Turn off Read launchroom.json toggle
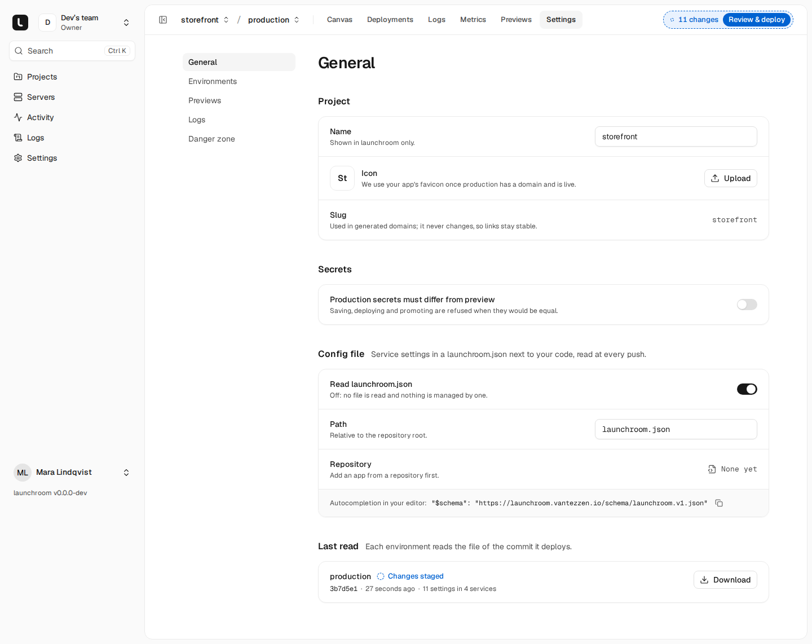Viewport: 812px width, 644px height. [747, 389]
